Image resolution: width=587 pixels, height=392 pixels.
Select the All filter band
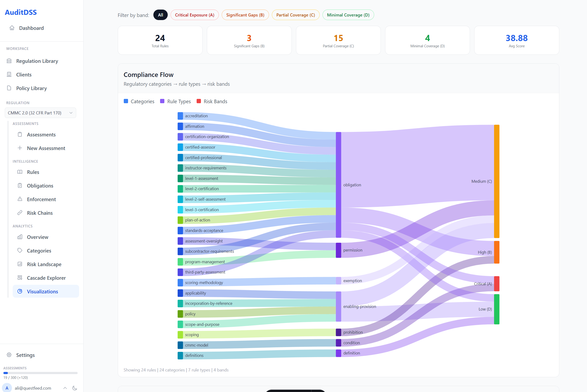(160, 15)
